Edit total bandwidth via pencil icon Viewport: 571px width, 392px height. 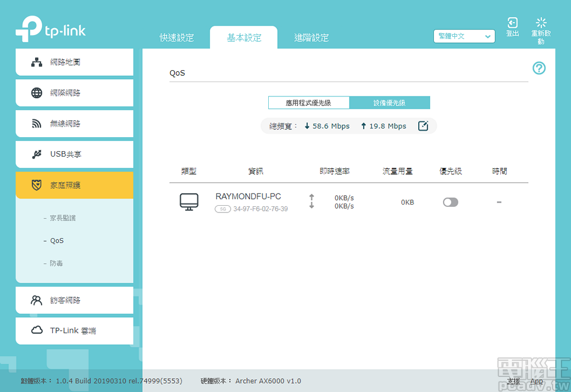[x=423, y=125]
